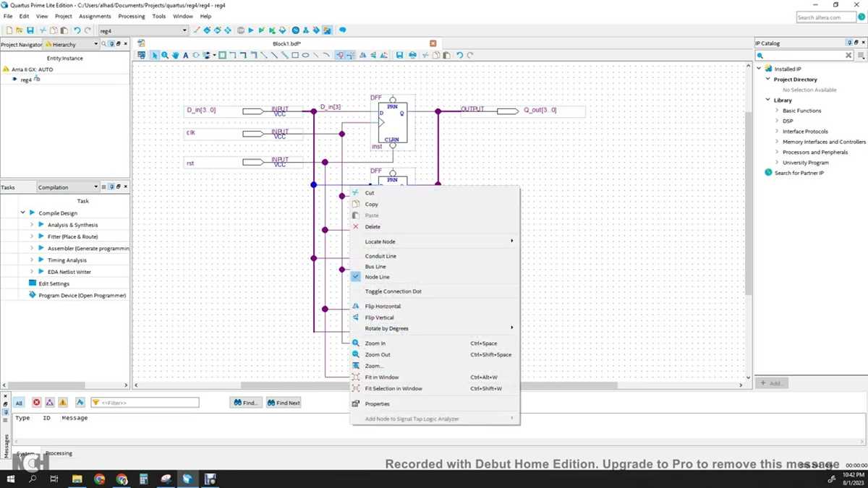Expand Timing Analysis task
868x488 pixels.
[32, 260]
